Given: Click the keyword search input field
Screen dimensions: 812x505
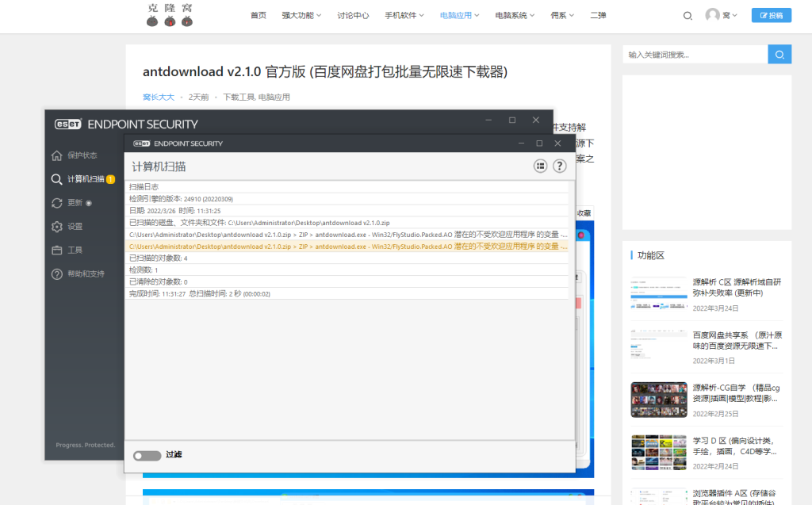Looking at the screenshot, I should [695, 55].
